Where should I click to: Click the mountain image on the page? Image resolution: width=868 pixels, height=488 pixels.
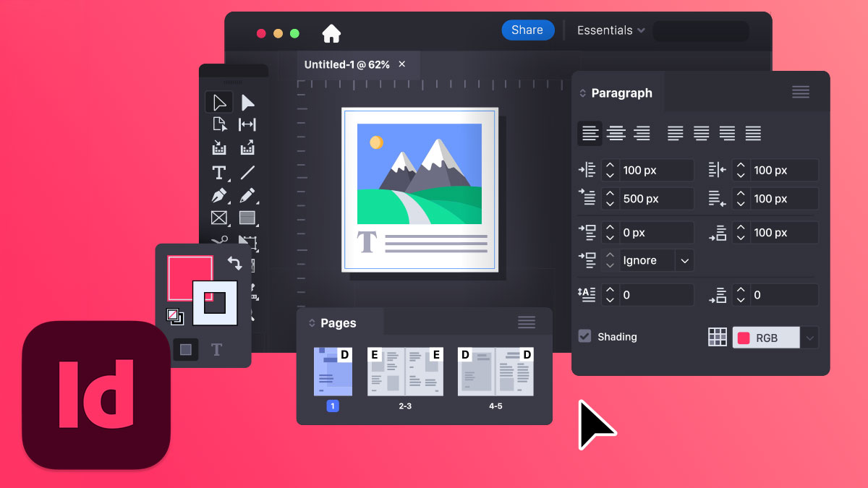click(x=420, y=174)
